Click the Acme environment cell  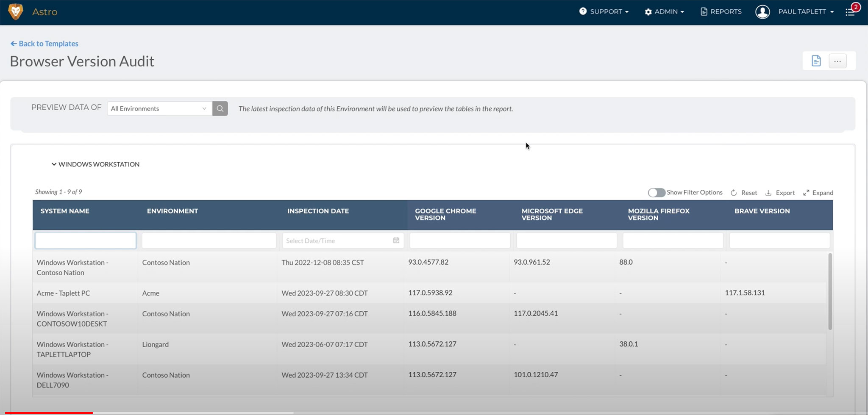pos(151,293)
